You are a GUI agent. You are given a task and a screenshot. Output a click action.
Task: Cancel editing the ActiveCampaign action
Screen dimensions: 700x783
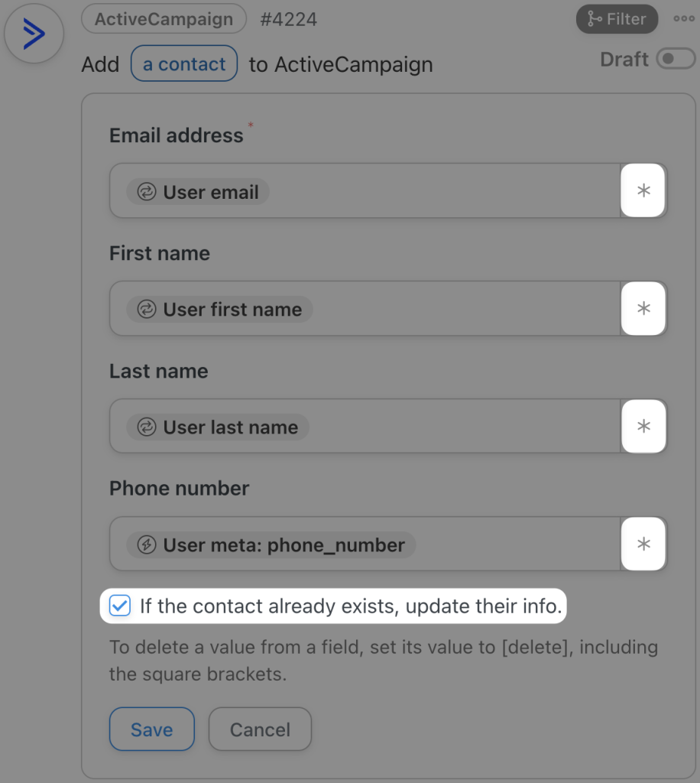click(260, 729)
